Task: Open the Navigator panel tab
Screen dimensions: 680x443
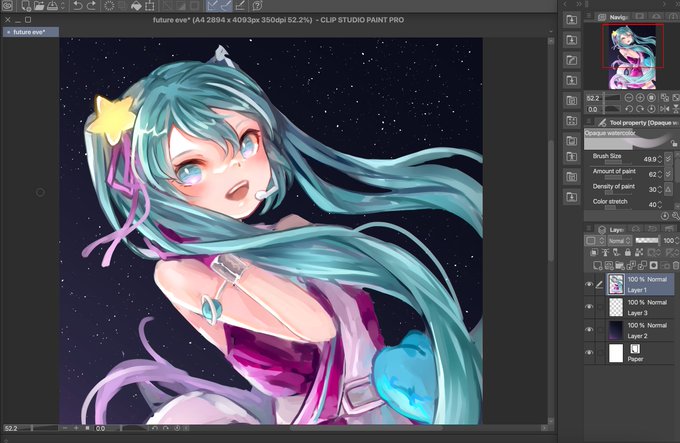Action: click(x=612, y=17)
